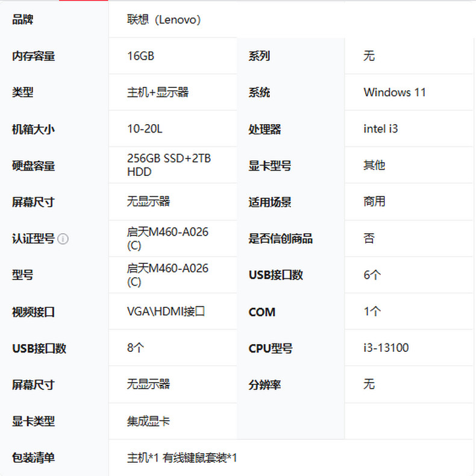The width and height of the screenshot is (476, 476).
Task: Click the 型号 label
Action: click(23, 275)
